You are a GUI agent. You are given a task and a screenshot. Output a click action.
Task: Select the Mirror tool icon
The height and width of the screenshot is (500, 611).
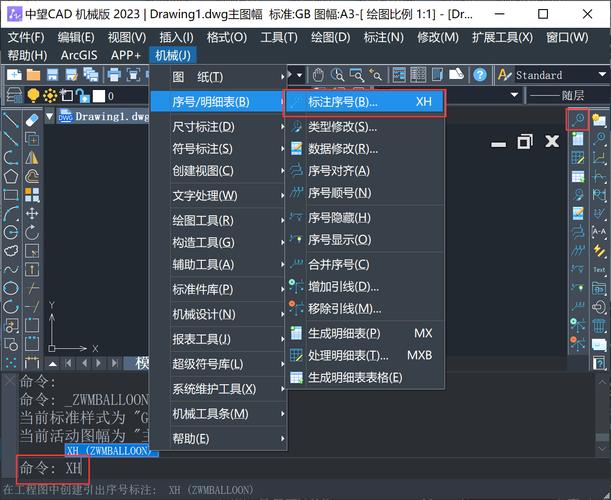pos(31,157)
